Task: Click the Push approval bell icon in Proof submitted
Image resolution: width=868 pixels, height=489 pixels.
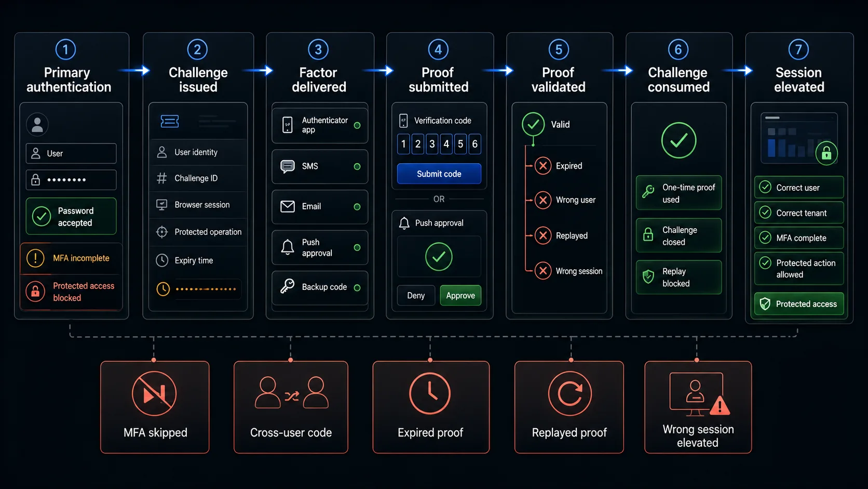Action: [x=404, y=223]
